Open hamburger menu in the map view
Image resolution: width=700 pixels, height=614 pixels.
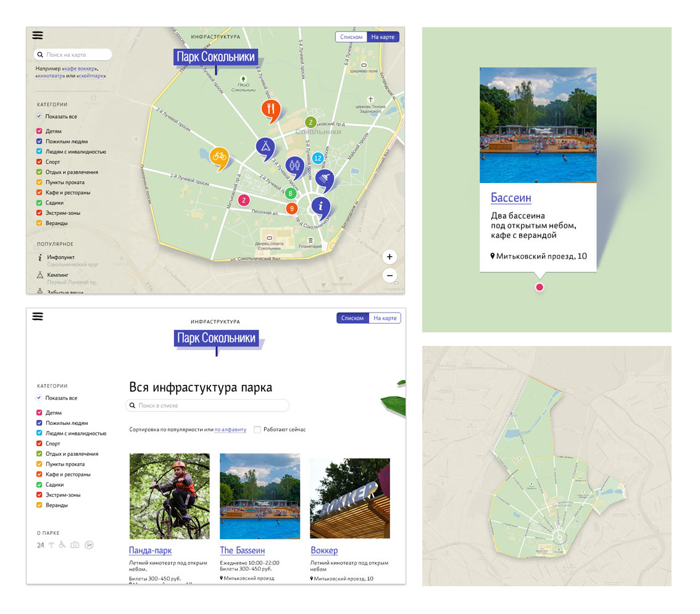(38, 36)
